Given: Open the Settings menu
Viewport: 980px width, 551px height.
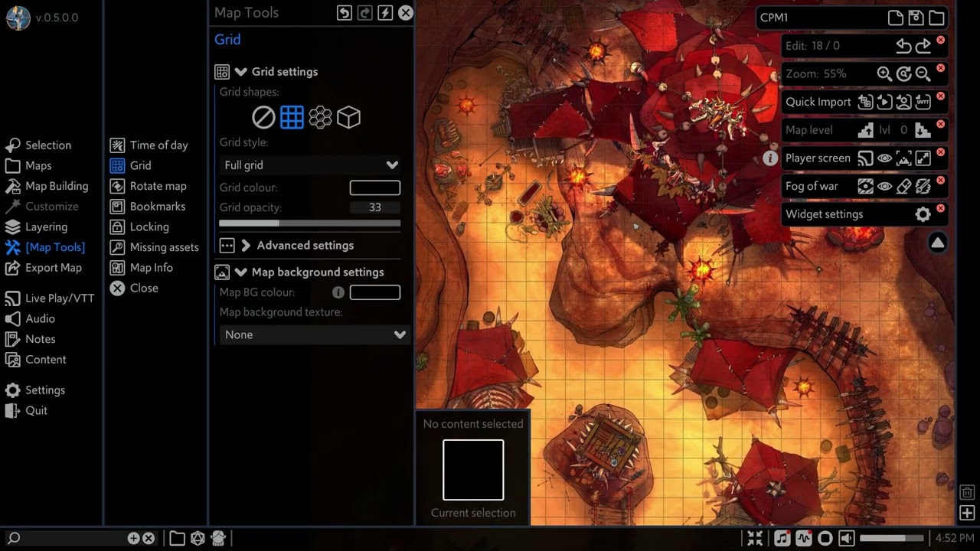Looking at the screenshot, I should 34,390.
